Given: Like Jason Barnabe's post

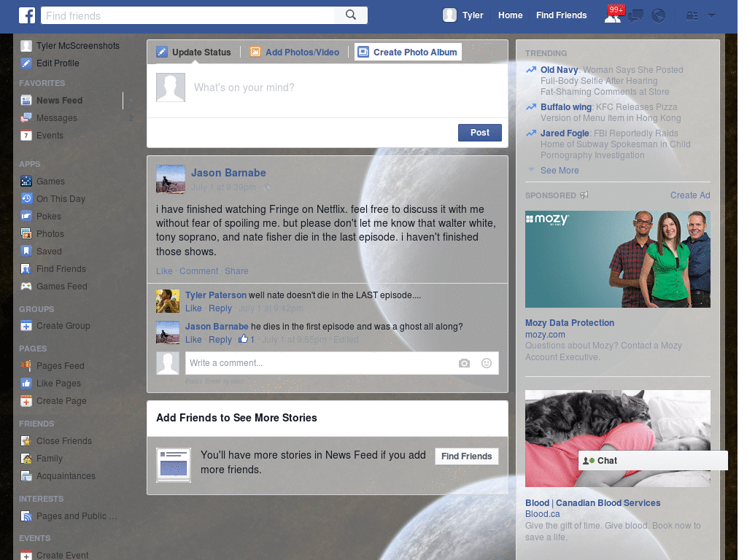Looking at the screenshot, I should click(164, 271).
